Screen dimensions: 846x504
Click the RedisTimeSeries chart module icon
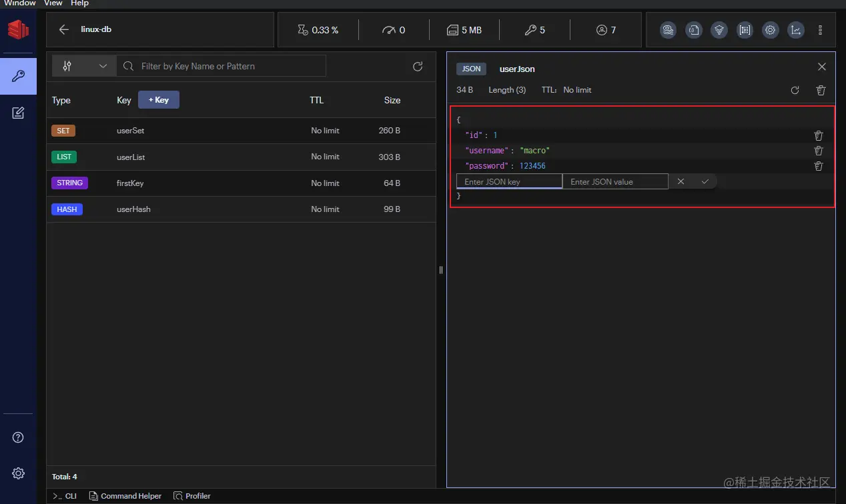(x=796, y=30)
